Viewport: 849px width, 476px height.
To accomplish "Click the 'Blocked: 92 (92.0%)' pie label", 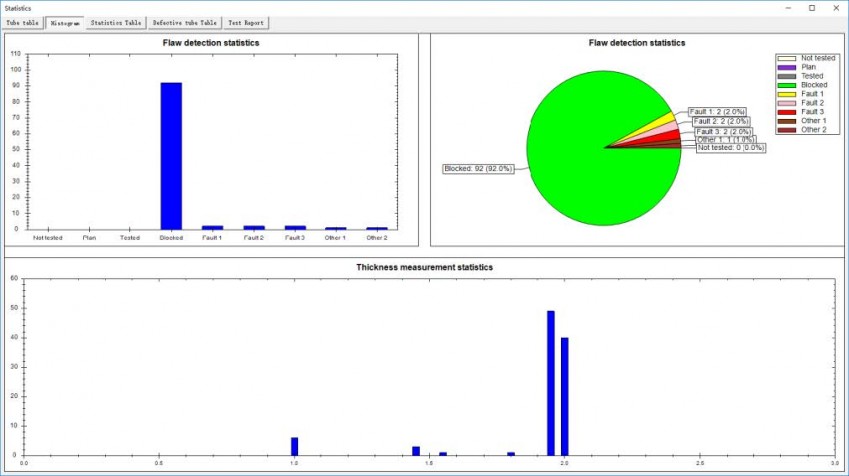I will [x=478, y=169].
